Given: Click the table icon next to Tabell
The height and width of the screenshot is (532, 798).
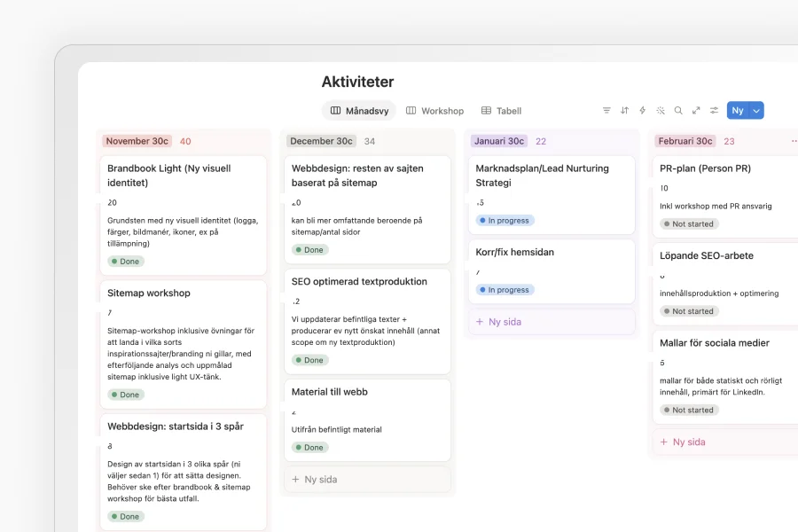Looking at the screenshot, I should click(x=486, y=111).
